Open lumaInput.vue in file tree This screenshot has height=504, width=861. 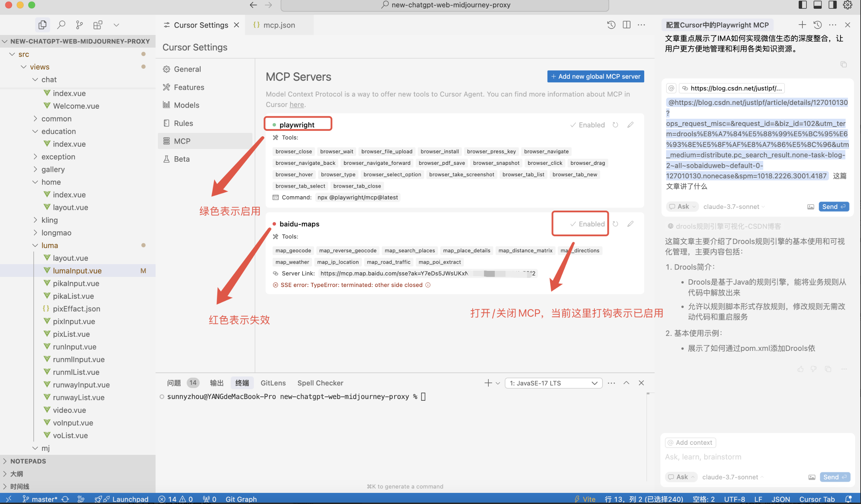pos(77,271)
